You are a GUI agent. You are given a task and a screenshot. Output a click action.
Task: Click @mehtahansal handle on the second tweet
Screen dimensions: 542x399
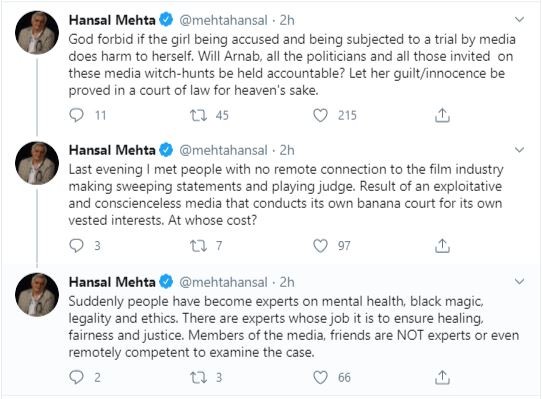point(223,150)
